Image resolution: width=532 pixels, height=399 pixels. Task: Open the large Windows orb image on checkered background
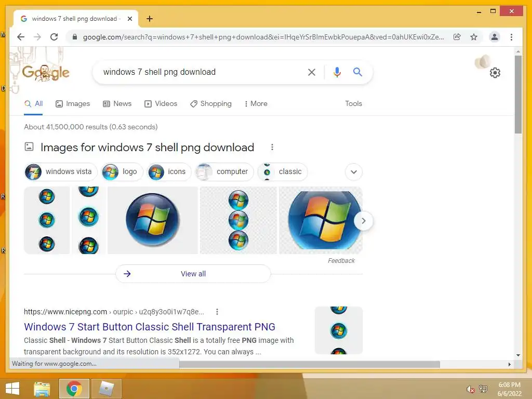[x=321, y=220]
